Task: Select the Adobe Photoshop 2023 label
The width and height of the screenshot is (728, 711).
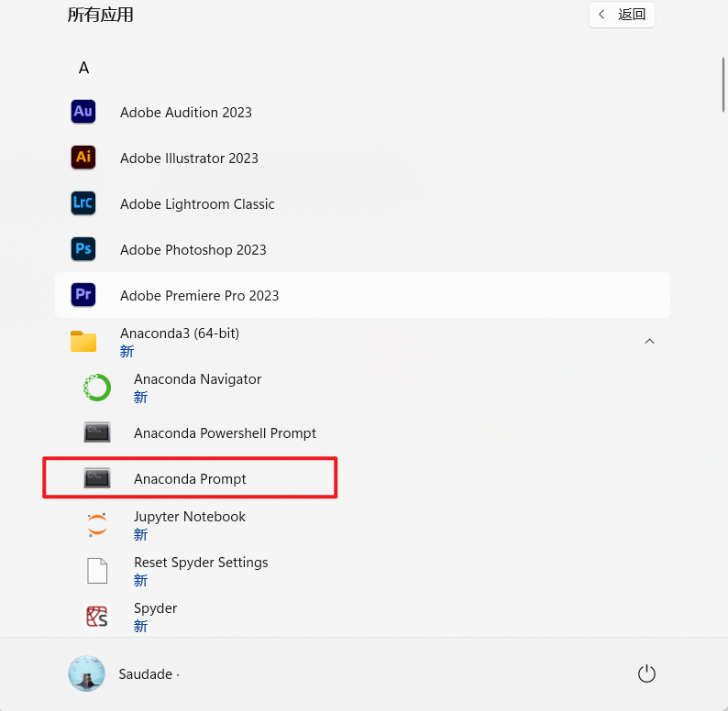Action: click(x=193, y=250)
